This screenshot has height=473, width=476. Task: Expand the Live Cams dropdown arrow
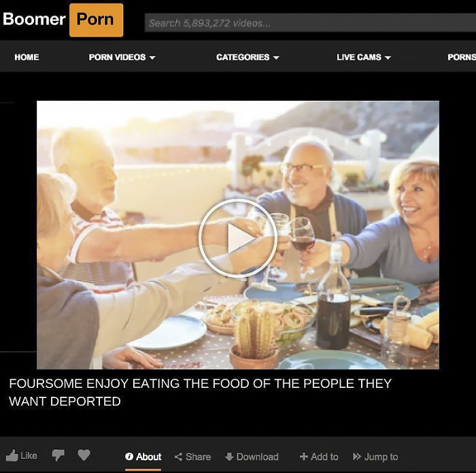point(388,57)
